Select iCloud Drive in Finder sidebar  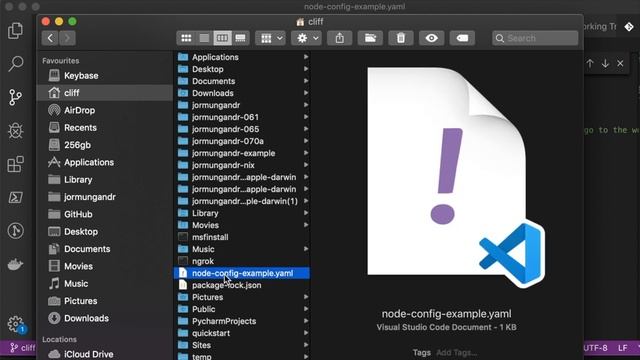(105, 354)
